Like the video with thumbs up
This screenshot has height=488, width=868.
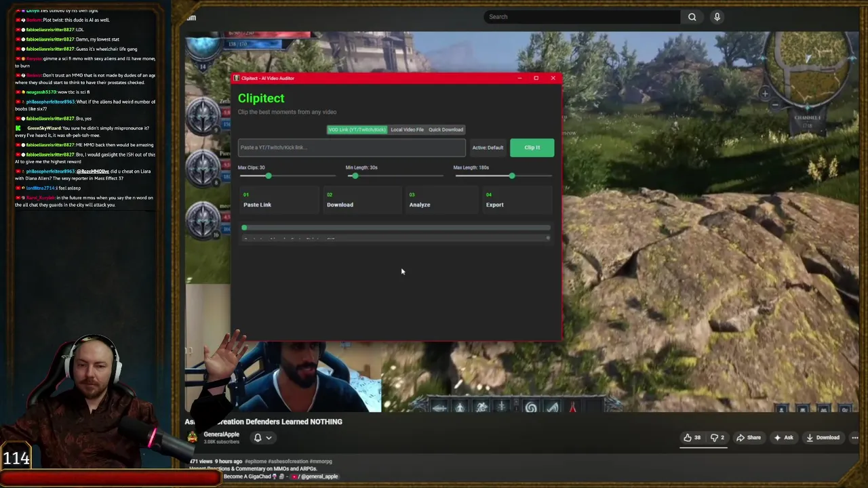tap(692, 438)
